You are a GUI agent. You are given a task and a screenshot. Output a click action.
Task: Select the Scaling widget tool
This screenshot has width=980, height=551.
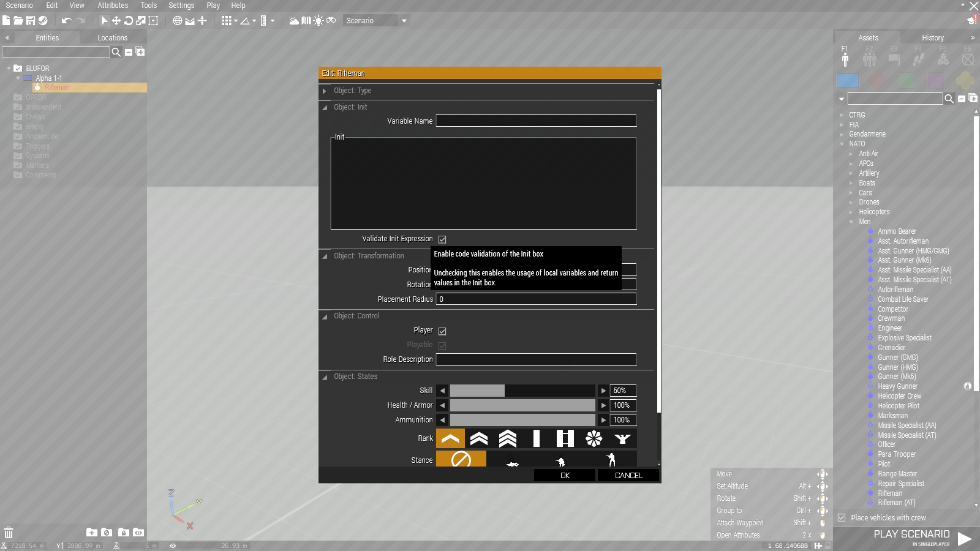click(x=141, y=21)
